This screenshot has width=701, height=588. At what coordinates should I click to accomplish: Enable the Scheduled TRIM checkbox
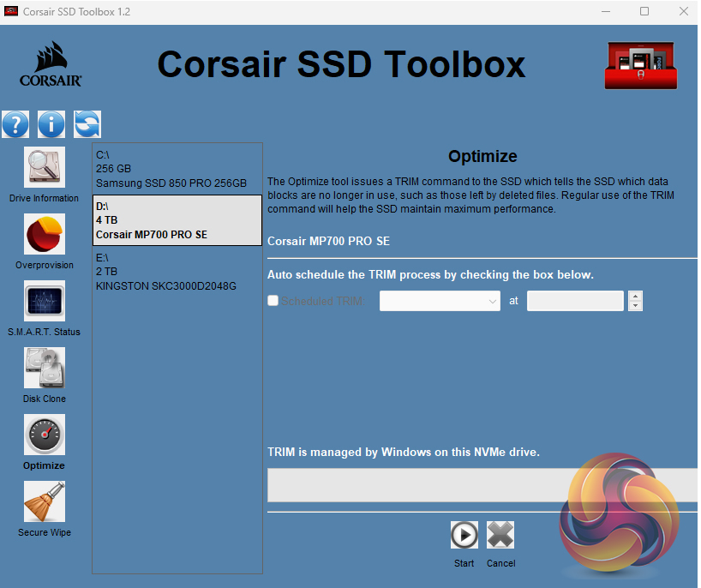point(273,301)
